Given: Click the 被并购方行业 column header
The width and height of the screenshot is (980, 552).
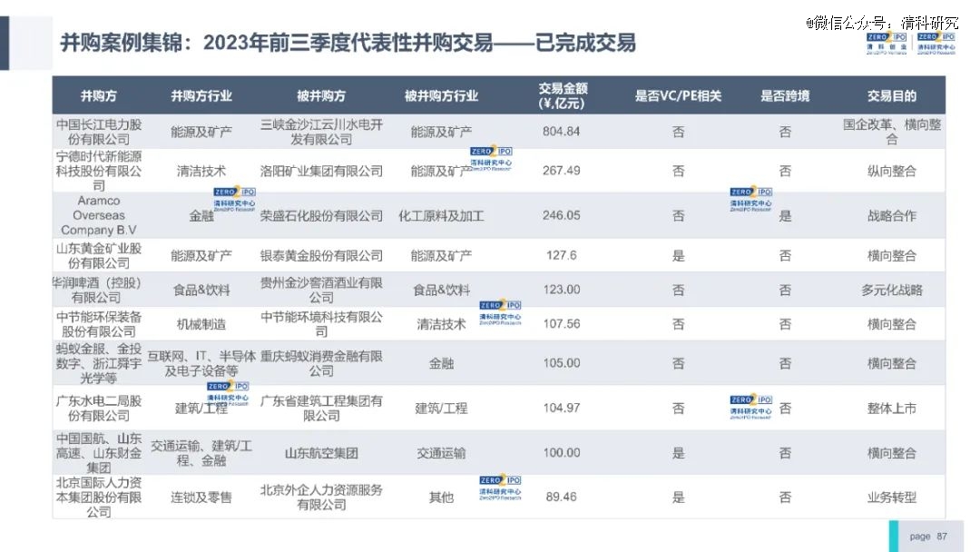Looking at the screenshot, I should tap(441, 95).
